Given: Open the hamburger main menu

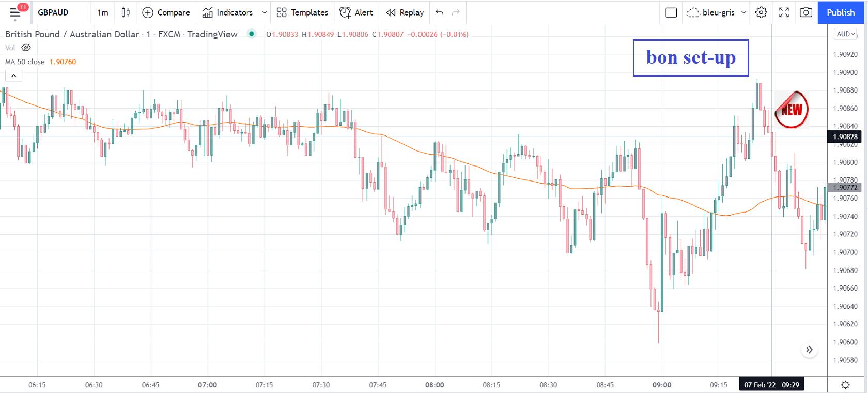Looking at the screenshot, I should 15,12.
